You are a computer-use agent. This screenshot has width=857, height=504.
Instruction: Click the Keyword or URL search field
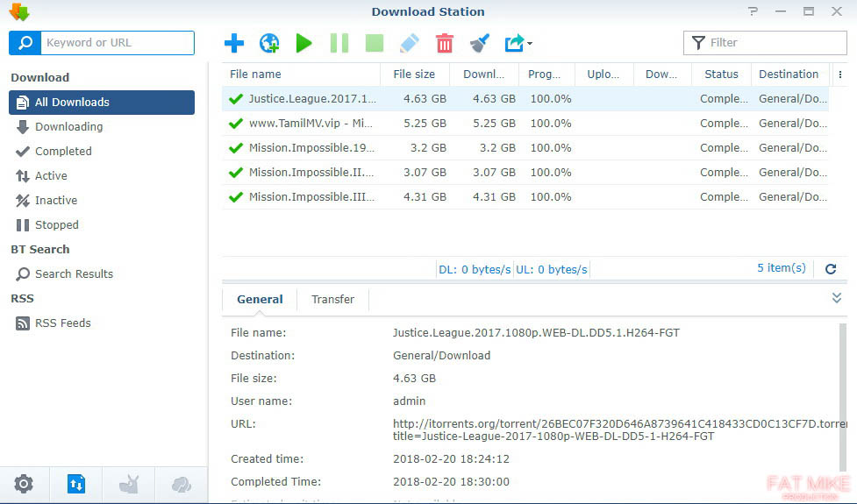point(118,43)
